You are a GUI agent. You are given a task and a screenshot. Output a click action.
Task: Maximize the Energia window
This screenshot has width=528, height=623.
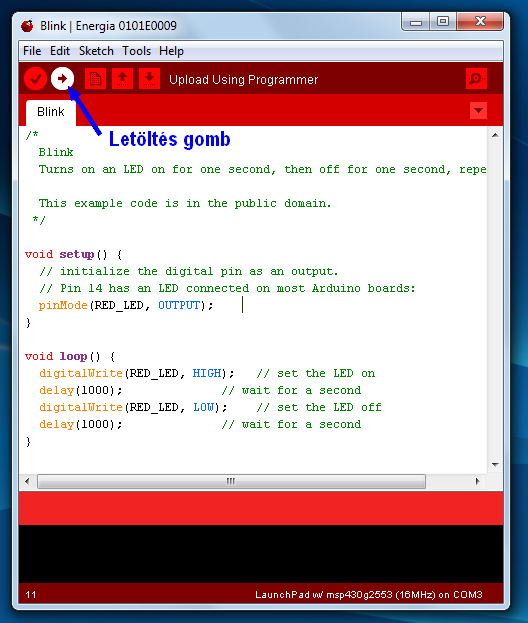(x=443, y=21)
